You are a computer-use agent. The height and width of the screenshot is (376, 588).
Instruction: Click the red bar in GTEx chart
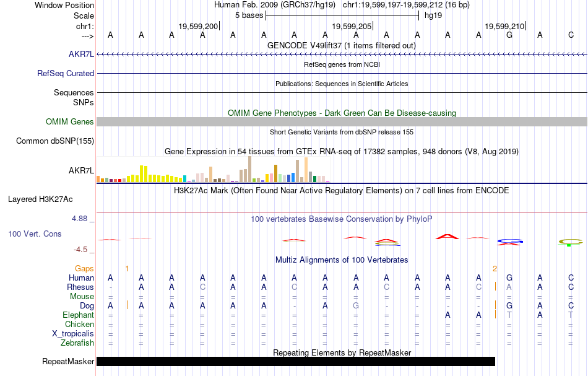coord(119,181)
